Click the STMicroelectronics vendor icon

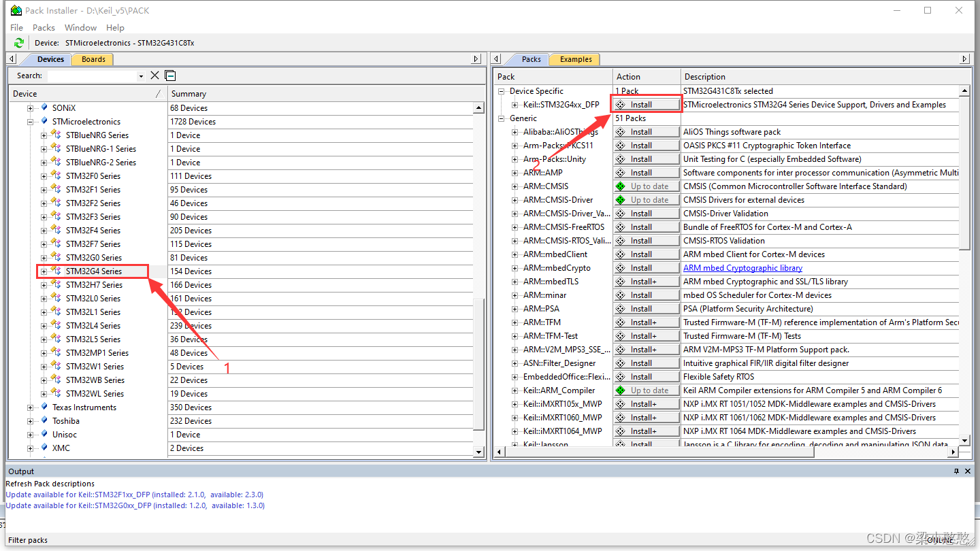point(44,121)
